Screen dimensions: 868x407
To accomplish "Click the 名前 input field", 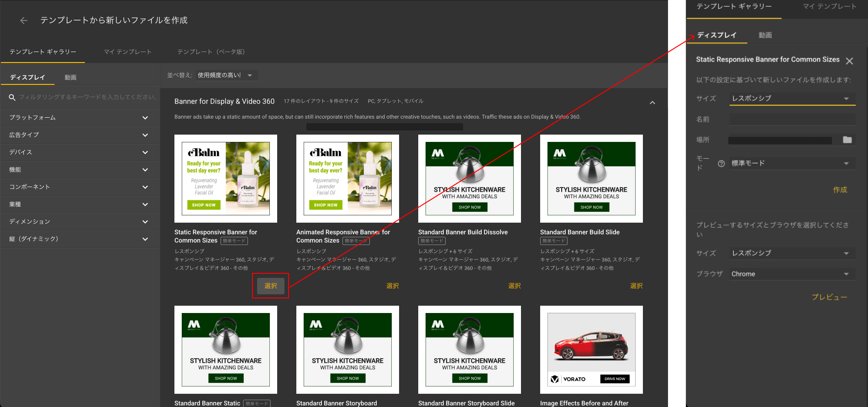I will (792, 120).
